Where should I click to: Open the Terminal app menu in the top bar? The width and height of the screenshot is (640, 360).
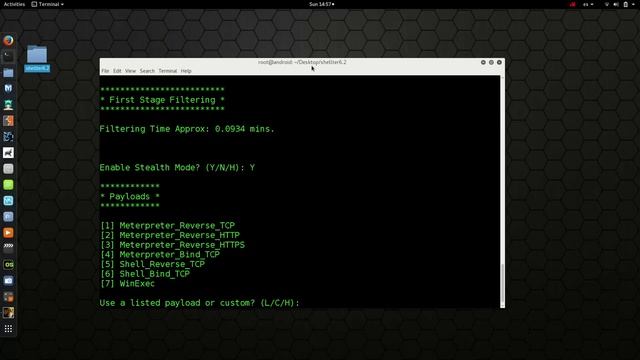click(48, 4)
